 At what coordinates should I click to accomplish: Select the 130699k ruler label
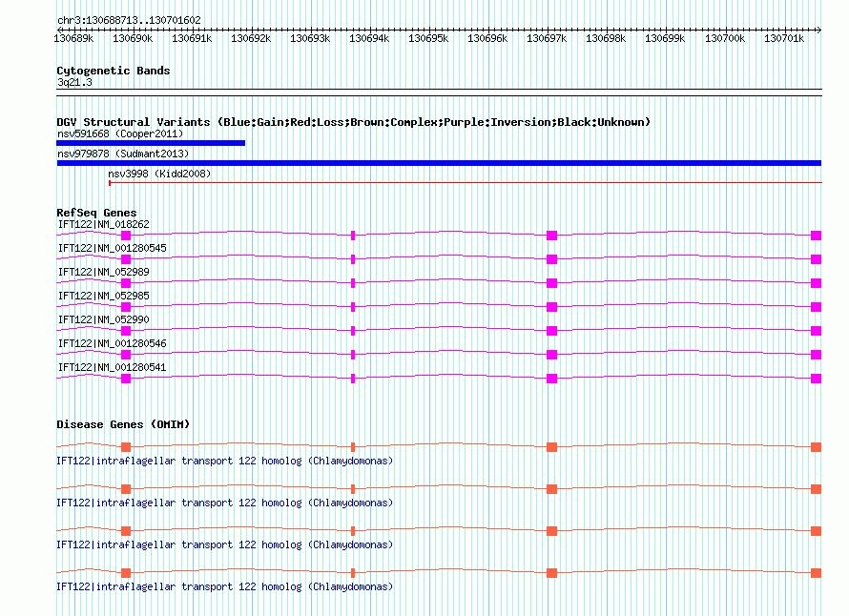tap(664, 38)
